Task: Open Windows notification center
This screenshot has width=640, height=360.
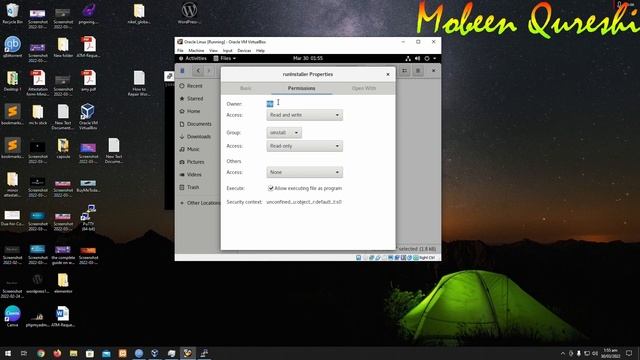Action: click(629, 353)
